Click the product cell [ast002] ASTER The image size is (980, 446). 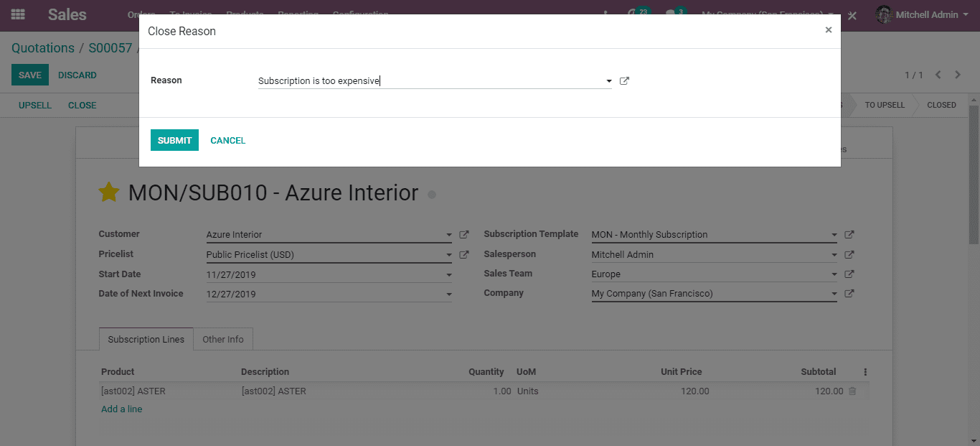[133, 391]
